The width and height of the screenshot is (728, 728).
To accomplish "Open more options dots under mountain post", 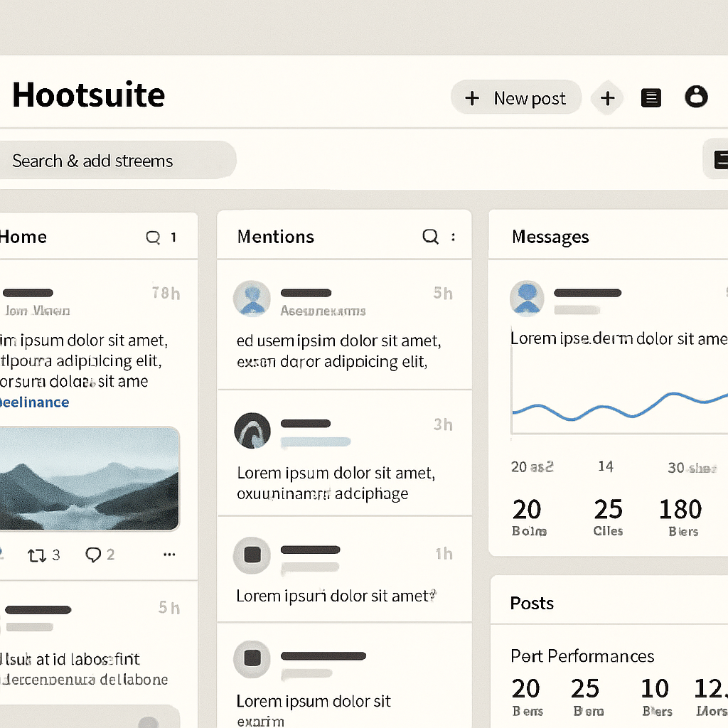I will [169, 554].
